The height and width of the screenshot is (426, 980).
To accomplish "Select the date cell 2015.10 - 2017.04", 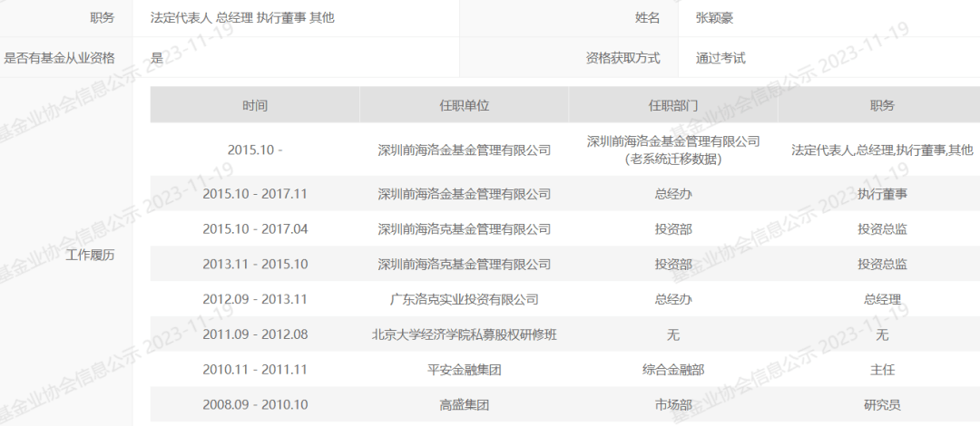I will click(255, 229).
